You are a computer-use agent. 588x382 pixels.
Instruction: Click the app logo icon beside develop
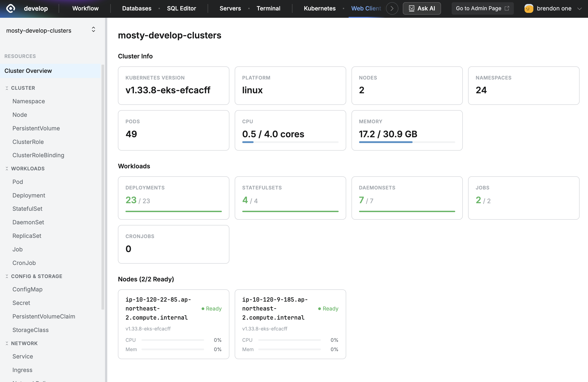pos(11,8)
